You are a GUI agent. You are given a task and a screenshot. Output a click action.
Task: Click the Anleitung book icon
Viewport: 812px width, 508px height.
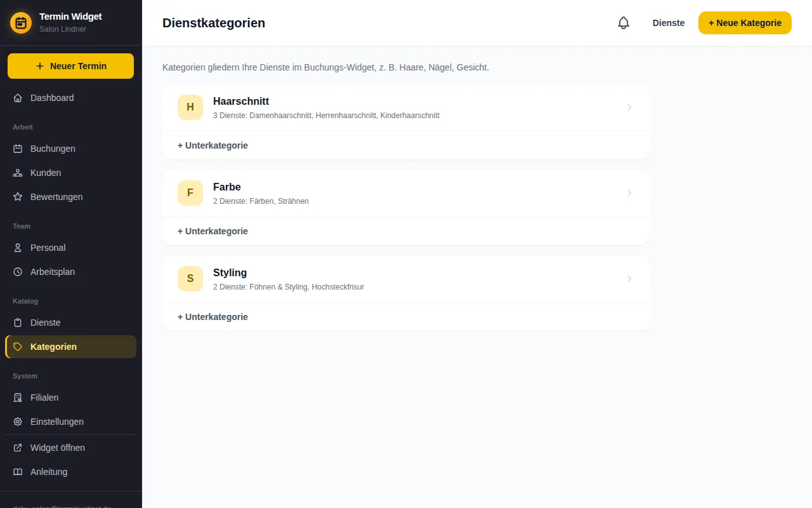[x=18, y=472]
